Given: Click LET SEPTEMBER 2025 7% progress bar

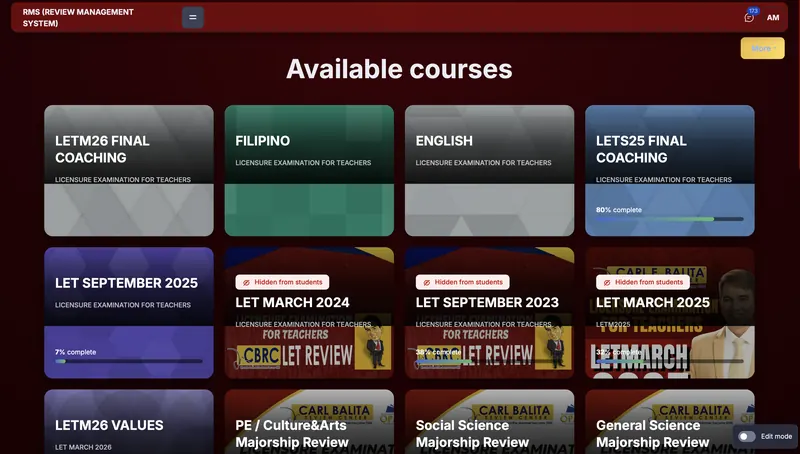Looking at the screenshot, I should point(129,361).
